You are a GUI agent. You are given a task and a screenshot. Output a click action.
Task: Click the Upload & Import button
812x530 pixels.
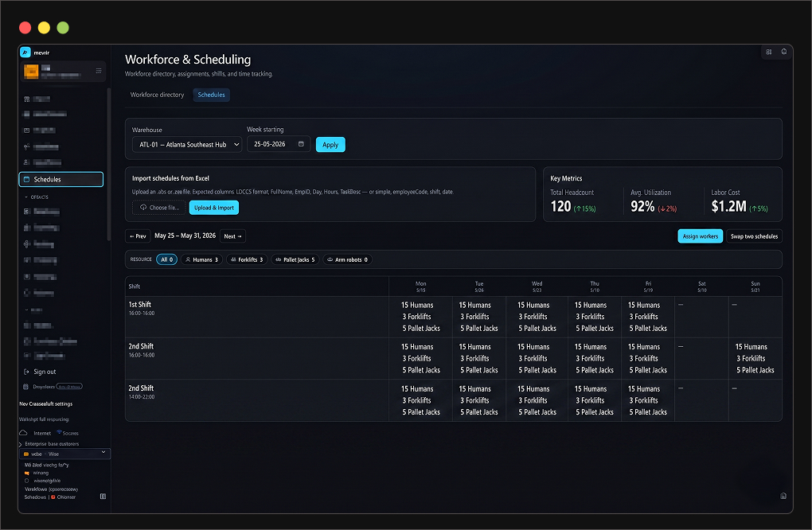[x=214, y=208]
